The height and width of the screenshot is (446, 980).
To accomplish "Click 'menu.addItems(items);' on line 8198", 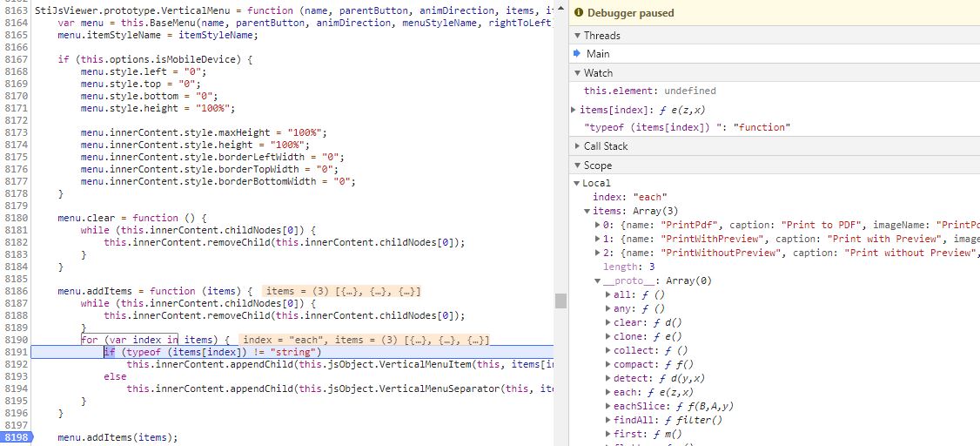I will click(117, 437).
